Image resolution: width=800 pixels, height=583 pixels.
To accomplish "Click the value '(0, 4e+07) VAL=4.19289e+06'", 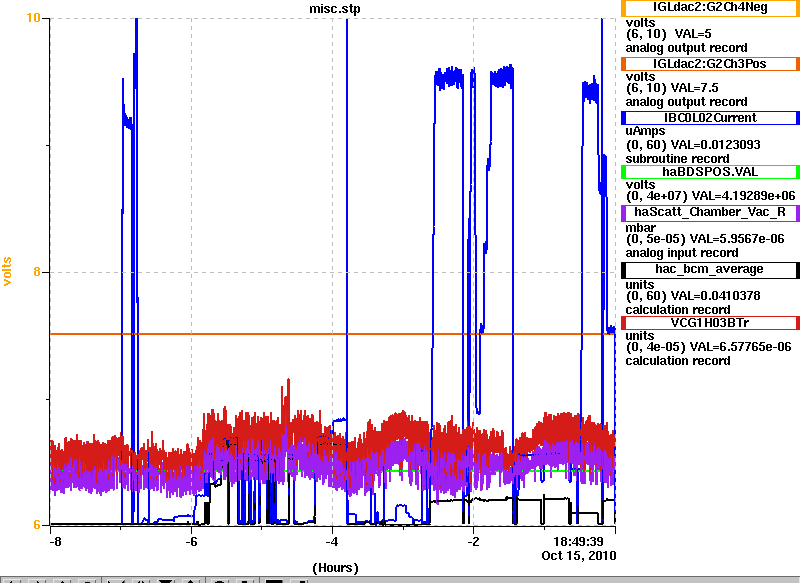I will pyautogui.click(x=710, y=196).
